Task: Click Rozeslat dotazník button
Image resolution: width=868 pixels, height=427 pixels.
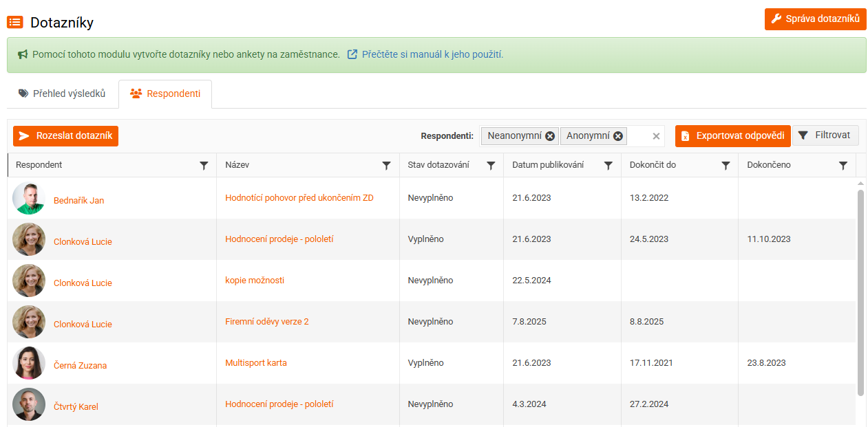Action: click(65, 136)
